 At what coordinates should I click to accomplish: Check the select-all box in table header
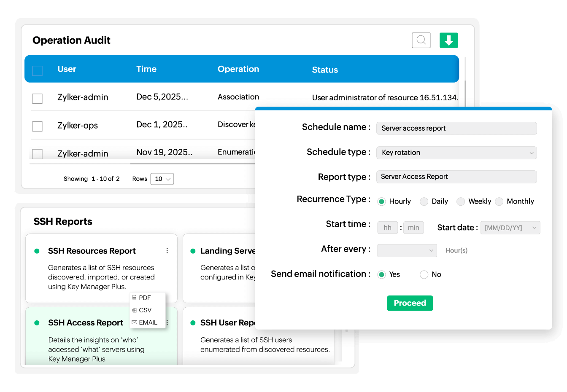click(38, 71)
